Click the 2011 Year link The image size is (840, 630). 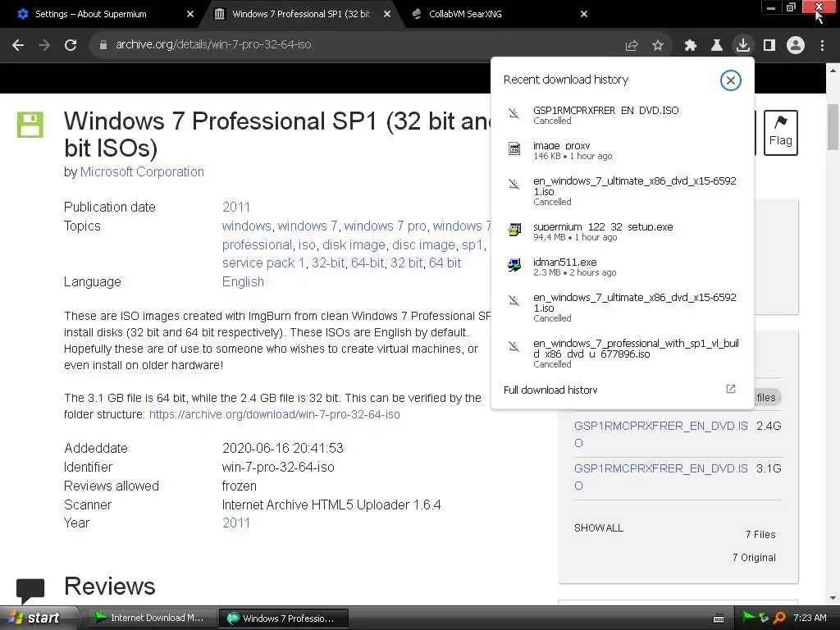click(236, 523)
